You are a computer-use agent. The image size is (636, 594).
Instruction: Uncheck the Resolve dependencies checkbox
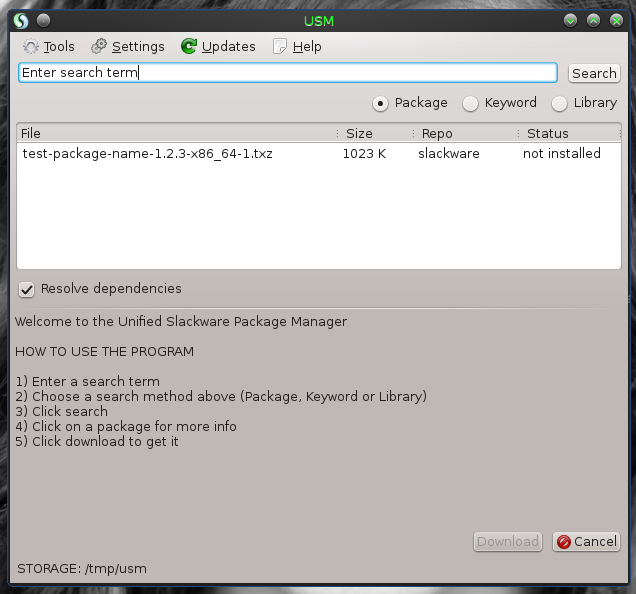click(x=26, y=290)
